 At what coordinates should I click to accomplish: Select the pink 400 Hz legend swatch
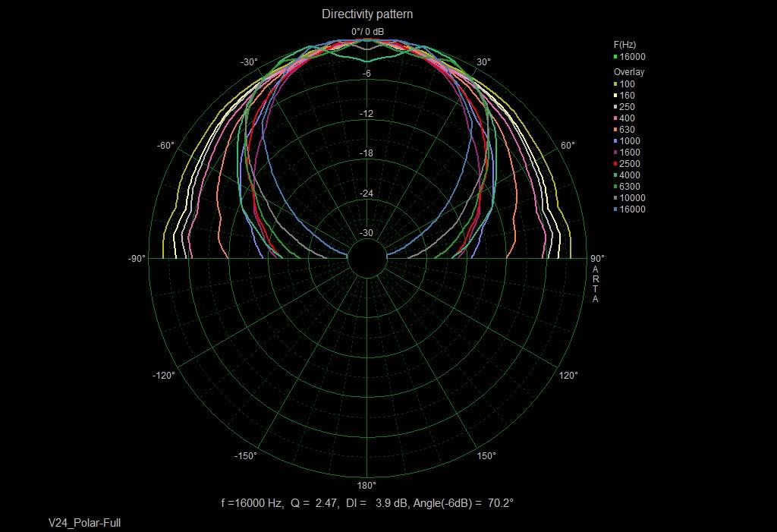[x=615, y=118]
